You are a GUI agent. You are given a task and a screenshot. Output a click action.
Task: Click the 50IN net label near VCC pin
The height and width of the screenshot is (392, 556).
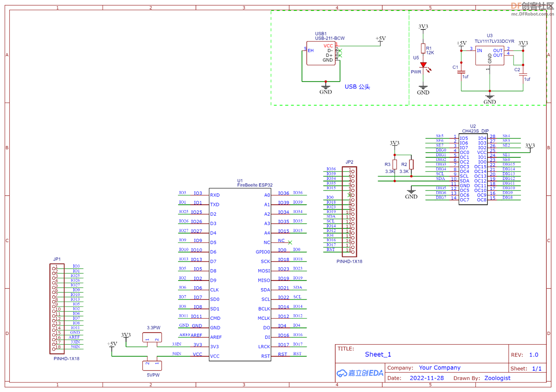point(177,353)
